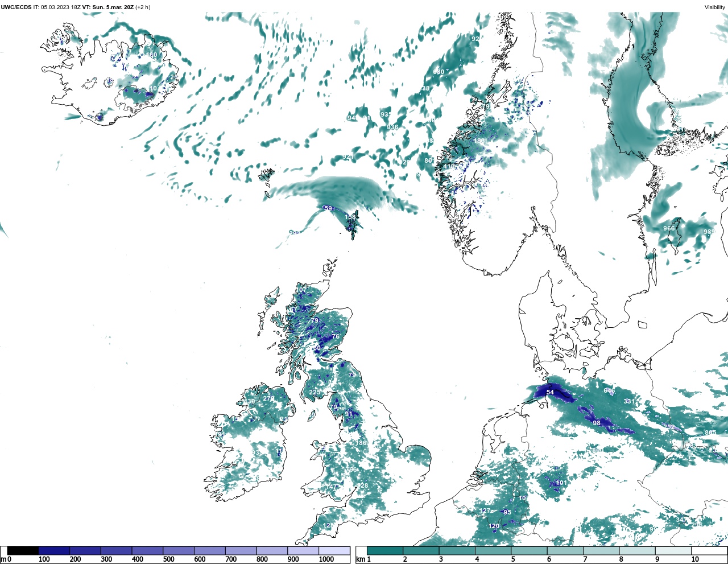
Task: Click the '160' value over Iceland
Action: (151, 55)
